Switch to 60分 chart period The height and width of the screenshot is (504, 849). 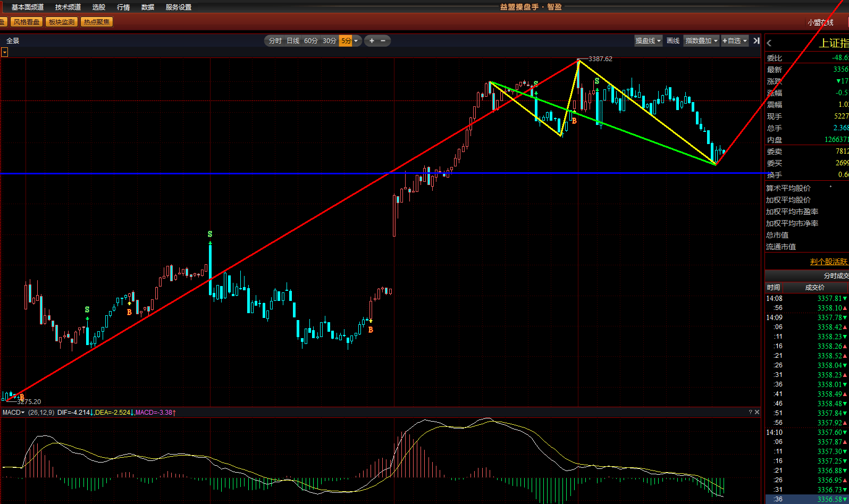tap(311, 40)
